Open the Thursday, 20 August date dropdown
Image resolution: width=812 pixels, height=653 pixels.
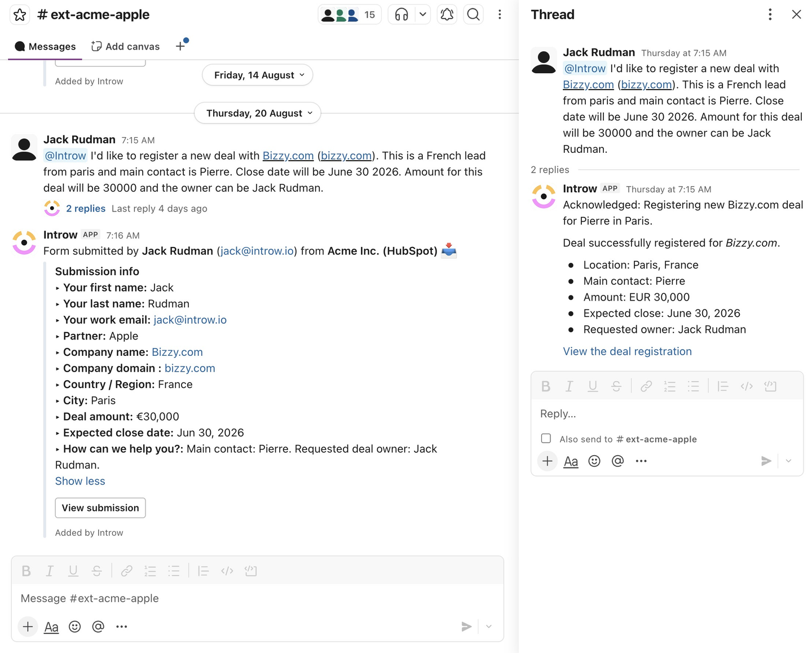pyautogui.click(x=258, y=113)
